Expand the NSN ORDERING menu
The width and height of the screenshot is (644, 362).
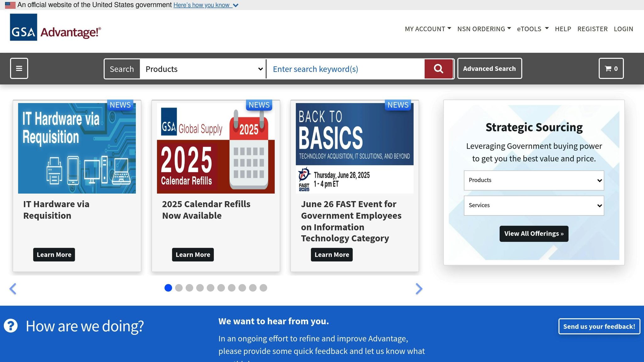(x=484, y=29)
